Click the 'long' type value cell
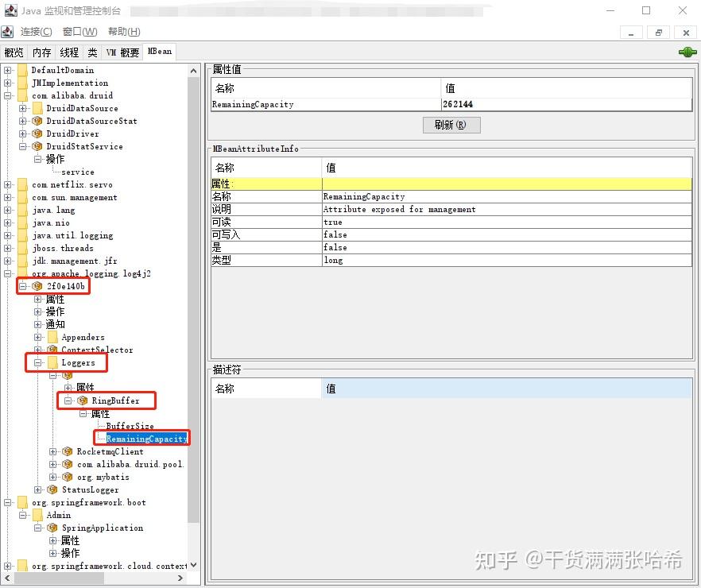701x588 pixels. (506, 260)
